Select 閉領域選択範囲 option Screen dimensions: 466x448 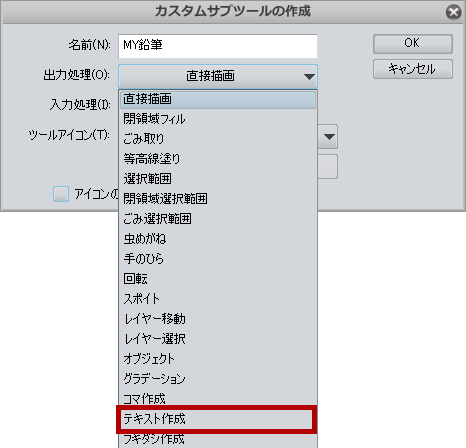218,199
